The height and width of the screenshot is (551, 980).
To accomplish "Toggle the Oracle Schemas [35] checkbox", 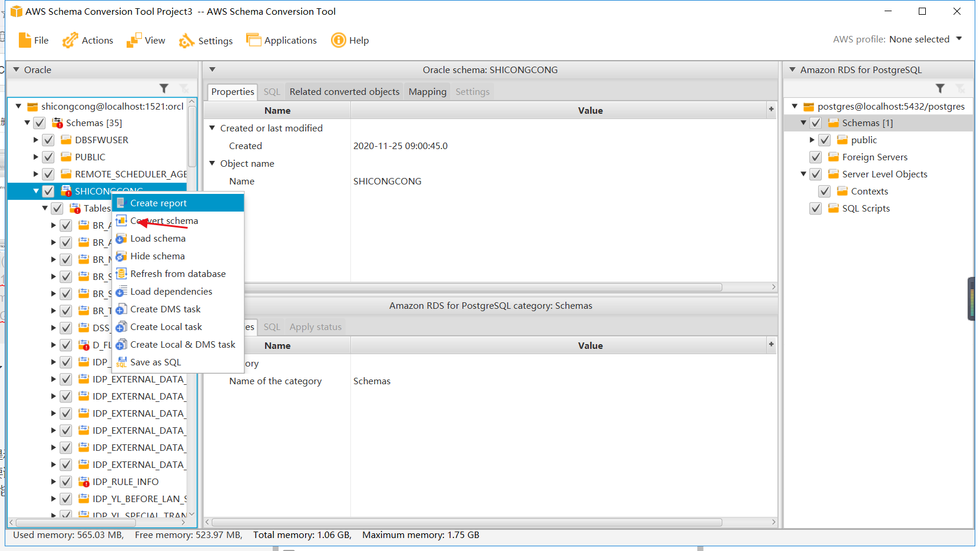I will click(x=39, y=123).
